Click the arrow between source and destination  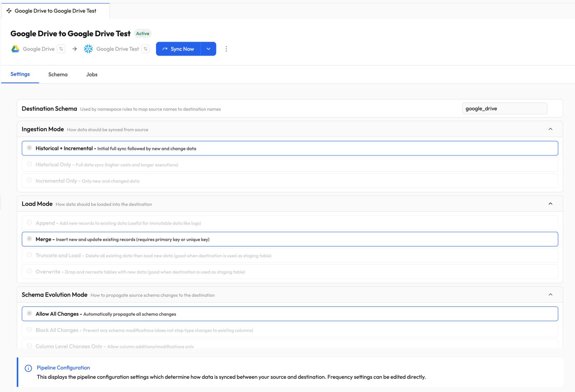click(75, 49)
